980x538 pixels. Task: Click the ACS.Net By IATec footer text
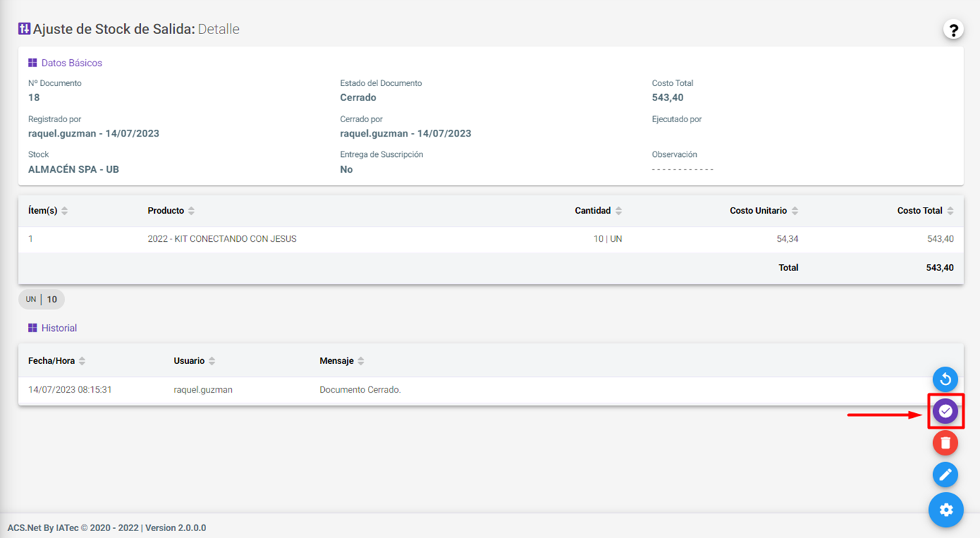tap(106, 528)
